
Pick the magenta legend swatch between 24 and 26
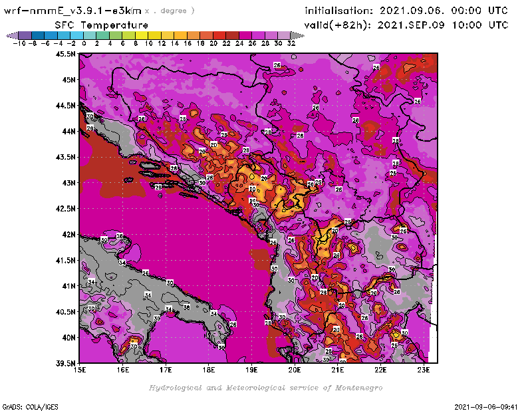245,35
